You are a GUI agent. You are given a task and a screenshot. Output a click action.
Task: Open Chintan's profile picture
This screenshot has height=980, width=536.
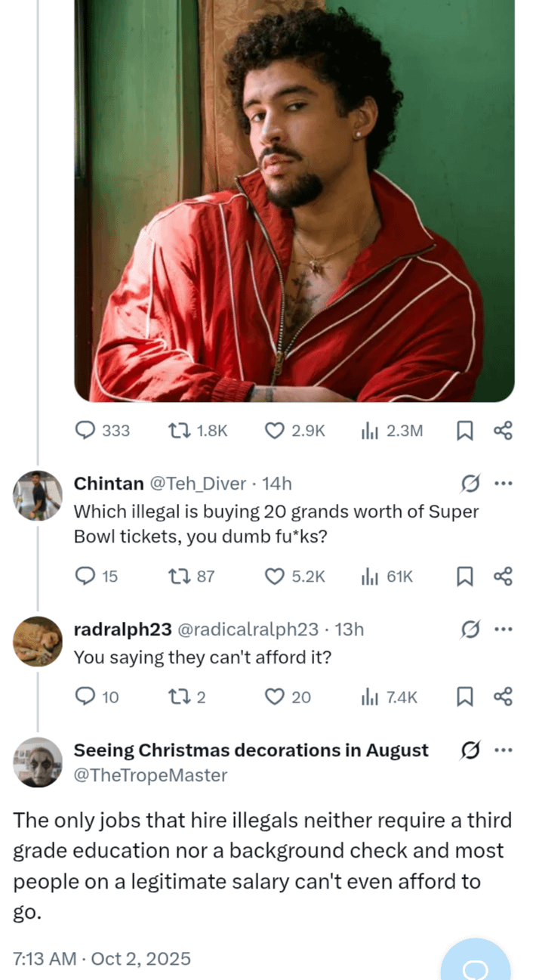[x=38, y=496]
